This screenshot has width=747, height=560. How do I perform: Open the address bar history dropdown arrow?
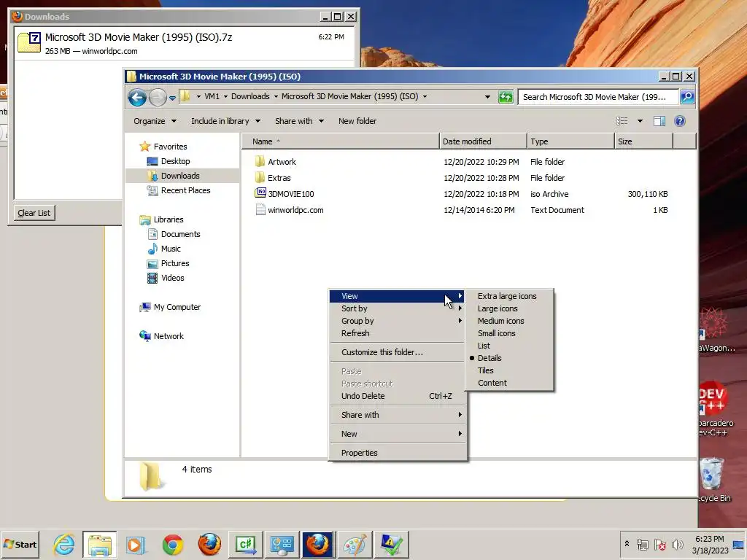(487, 97)
